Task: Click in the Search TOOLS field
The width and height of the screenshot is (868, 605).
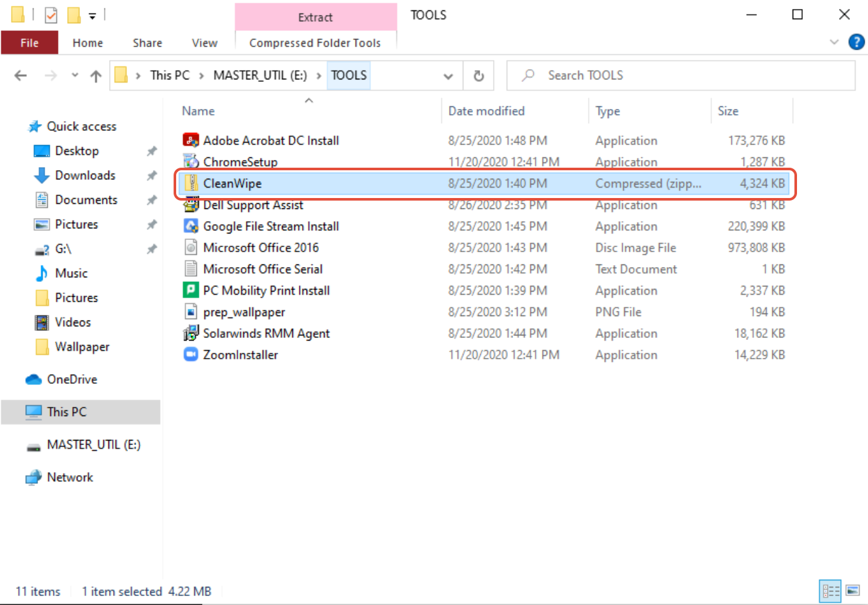Action: (x=681, y=75)
